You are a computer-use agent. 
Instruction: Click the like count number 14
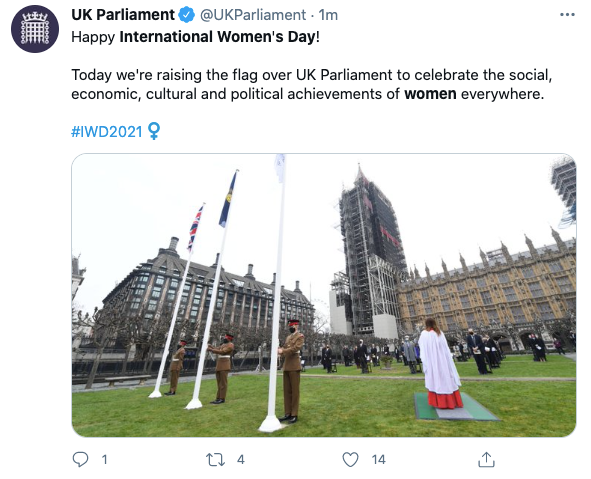tap(378, 460)
